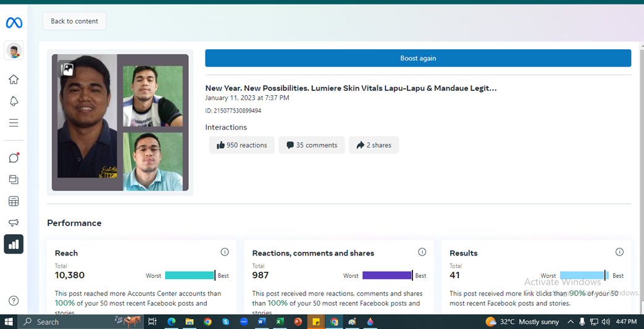Click the Meta logo in the sidebar

[14, 23]
